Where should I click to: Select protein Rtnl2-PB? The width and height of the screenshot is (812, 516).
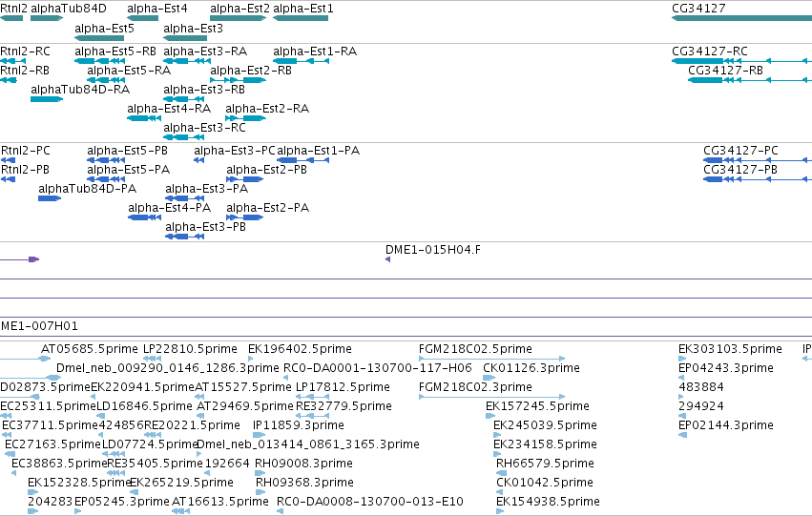[x=26, y=170]
